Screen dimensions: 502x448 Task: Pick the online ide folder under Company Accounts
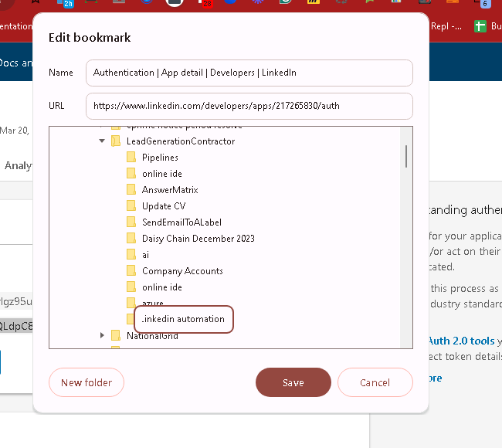pyautogui.click(x=162, y=287)
